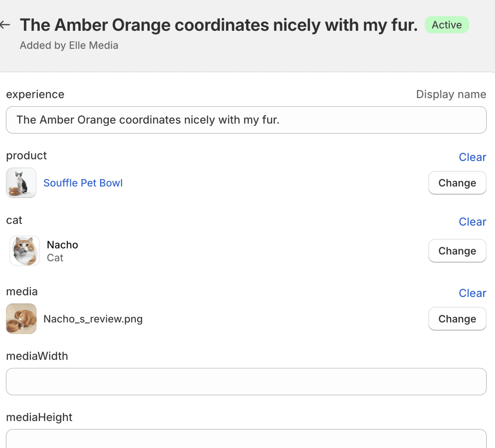Image resolution: width=495 pixels, height=448 pixels.
Task: Clear the product field
Action: [x=472, y=157]
